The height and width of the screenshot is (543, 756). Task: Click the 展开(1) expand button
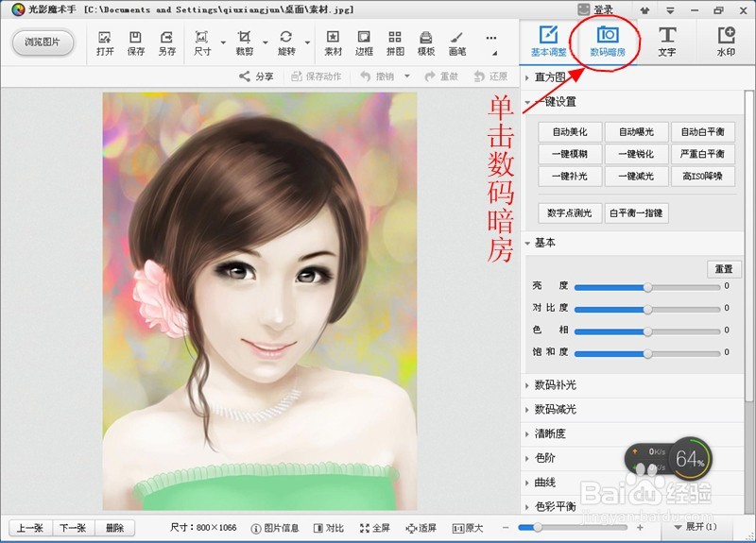(x=696, y=527)
